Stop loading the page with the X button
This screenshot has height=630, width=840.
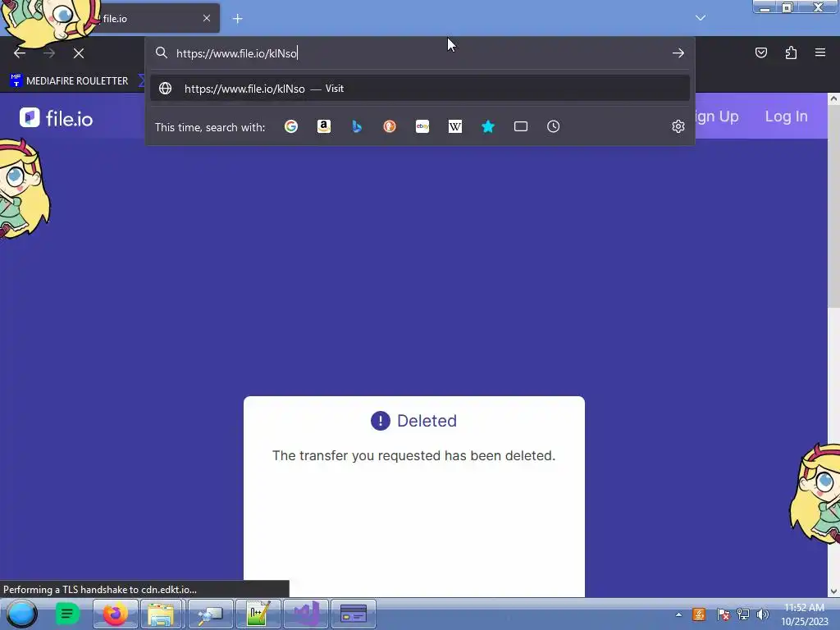click(x=79, y=53)
